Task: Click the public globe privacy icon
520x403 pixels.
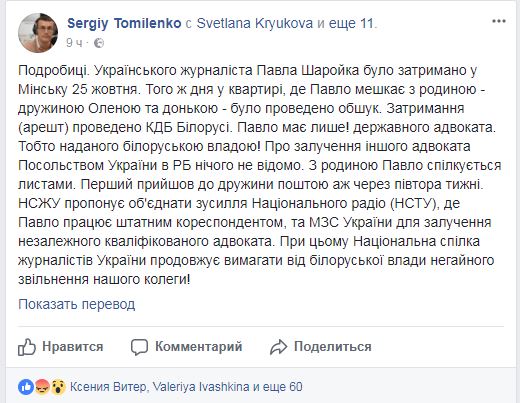Action: tap(99, 43)
